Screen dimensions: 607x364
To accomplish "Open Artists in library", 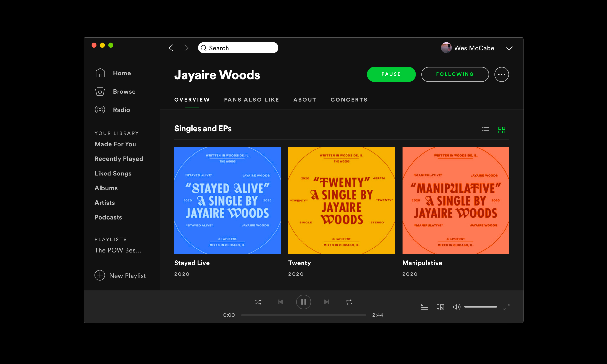I will (105, 203).
